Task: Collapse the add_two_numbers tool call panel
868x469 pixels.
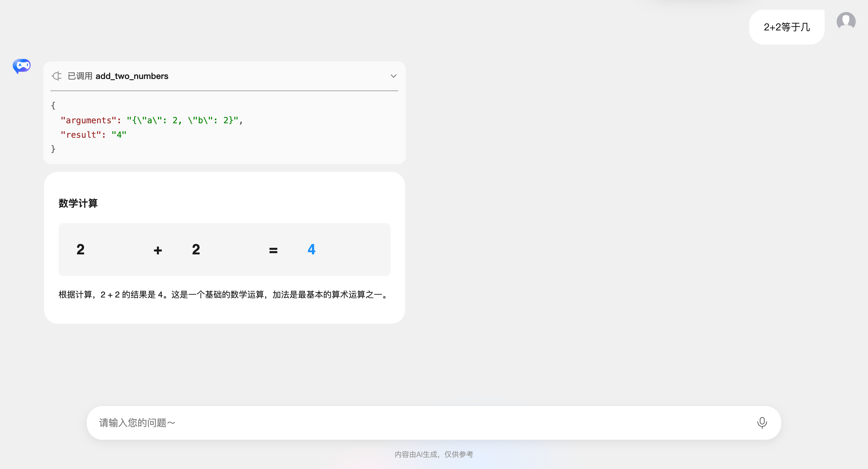Action: pos(393,76)
